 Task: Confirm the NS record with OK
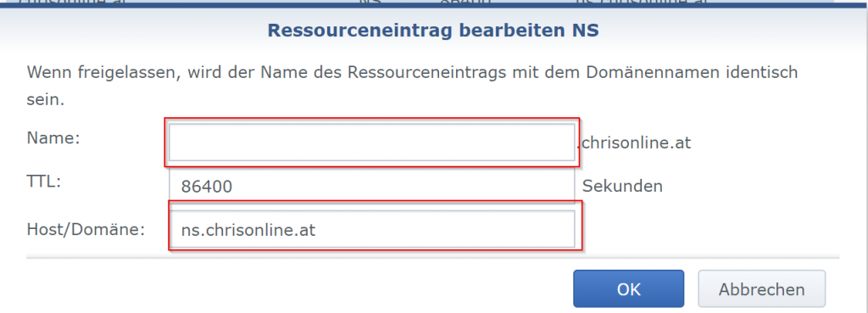[x=628, y=288]
